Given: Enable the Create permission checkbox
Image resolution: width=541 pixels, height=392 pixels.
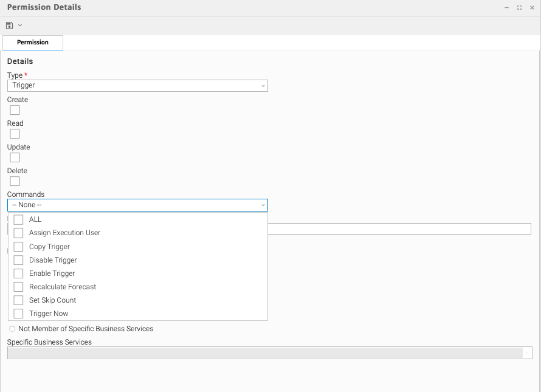Looking at the screenshot, I should click(x=15, y=110).
